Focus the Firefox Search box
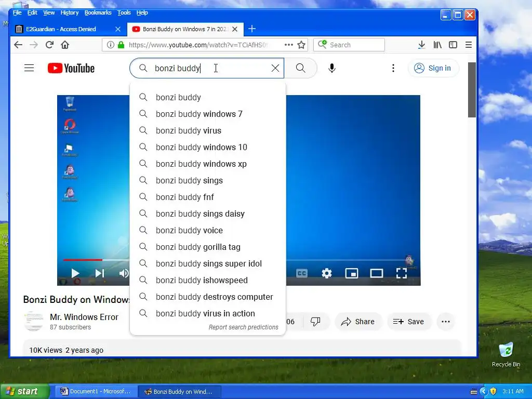 pos(349,45)
